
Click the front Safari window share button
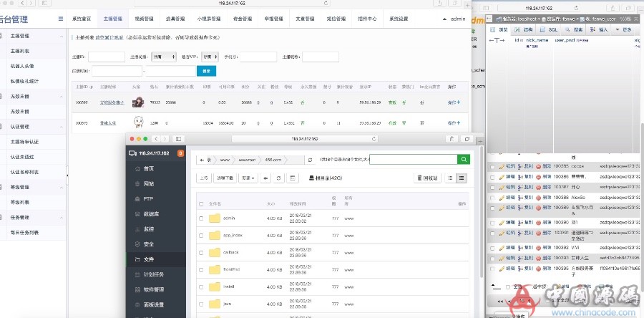click(x=452, y=139)
